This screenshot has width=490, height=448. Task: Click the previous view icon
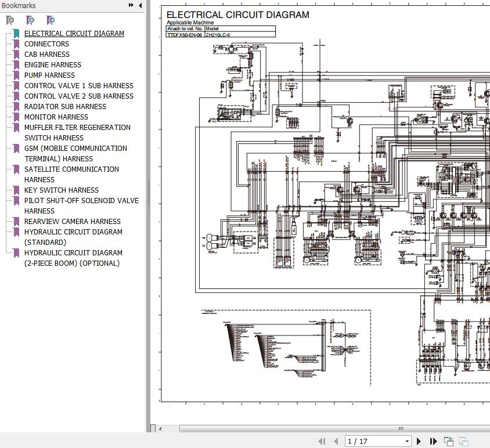coord(449,442)
